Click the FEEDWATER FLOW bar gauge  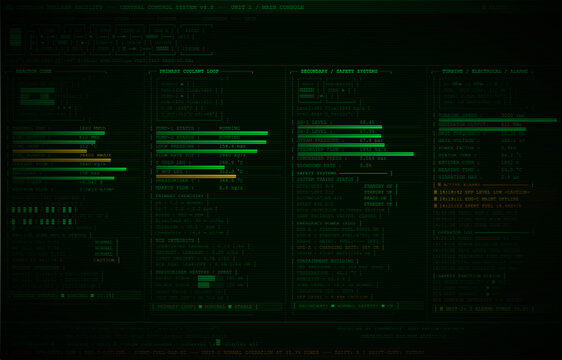(x=356, y=154)
